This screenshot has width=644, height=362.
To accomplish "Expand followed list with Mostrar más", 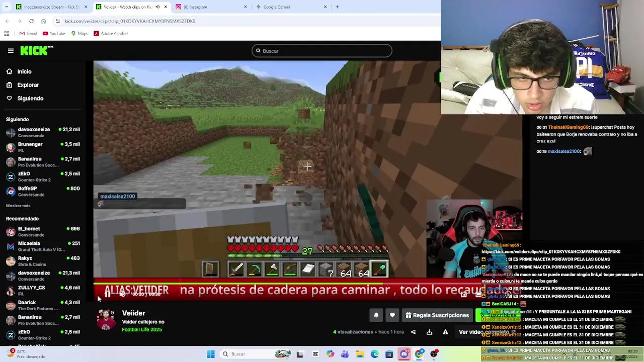I will point(18,206).
